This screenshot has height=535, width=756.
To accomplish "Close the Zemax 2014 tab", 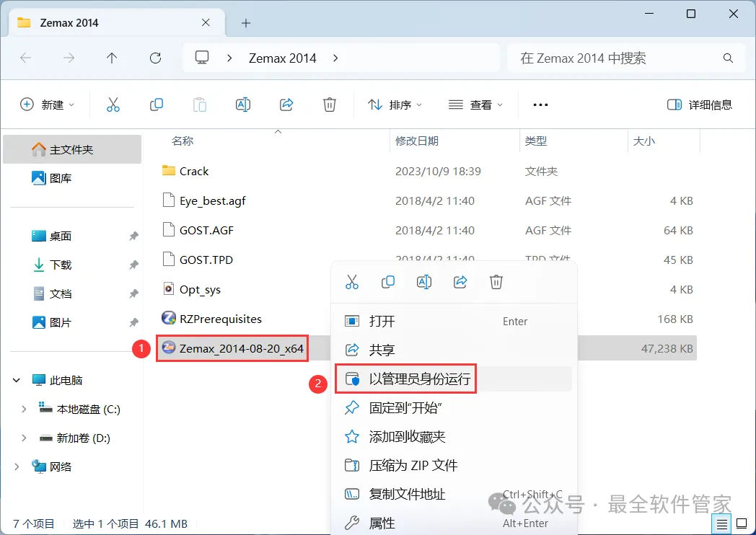I will [x=206, y=22].
